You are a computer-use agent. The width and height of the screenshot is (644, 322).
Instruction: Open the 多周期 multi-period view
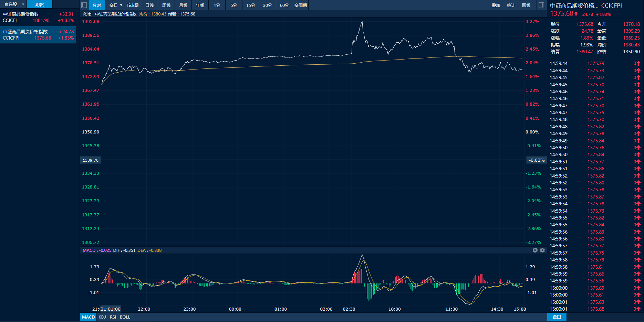pyautogui.click(x=300, y=5)
